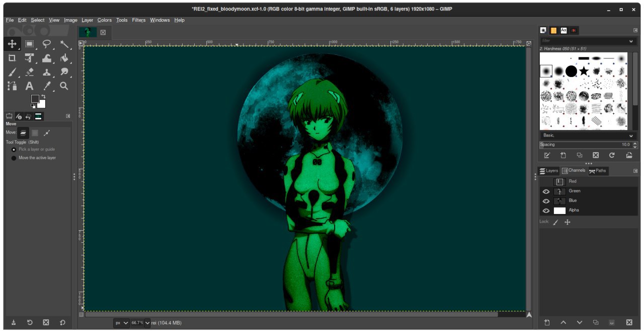Open the File menu
Screen dimensions: 644x333
tap(10, 20)
